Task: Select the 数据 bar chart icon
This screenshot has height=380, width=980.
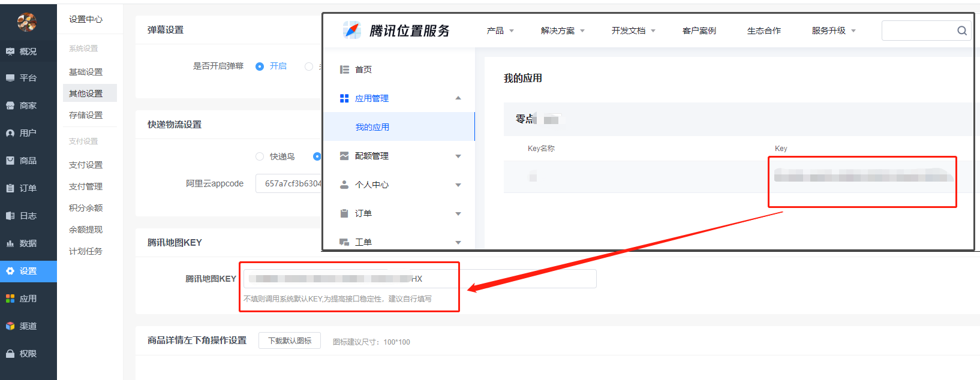Action: click(10, 243)
